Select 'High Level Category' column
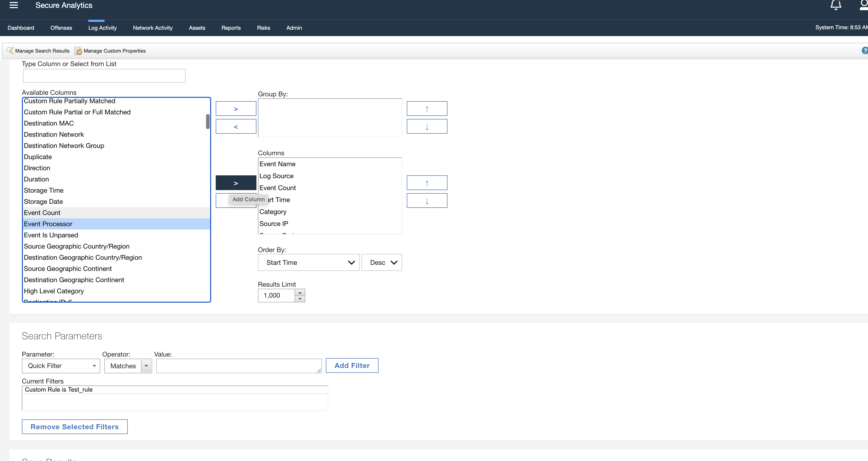 [x=117, y=291]
